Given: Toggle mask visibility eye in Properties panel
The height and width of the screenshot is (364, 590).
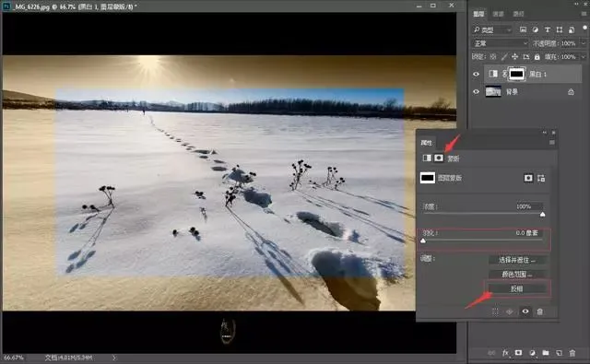Looking at the screenshot, I should pos(525,311).
